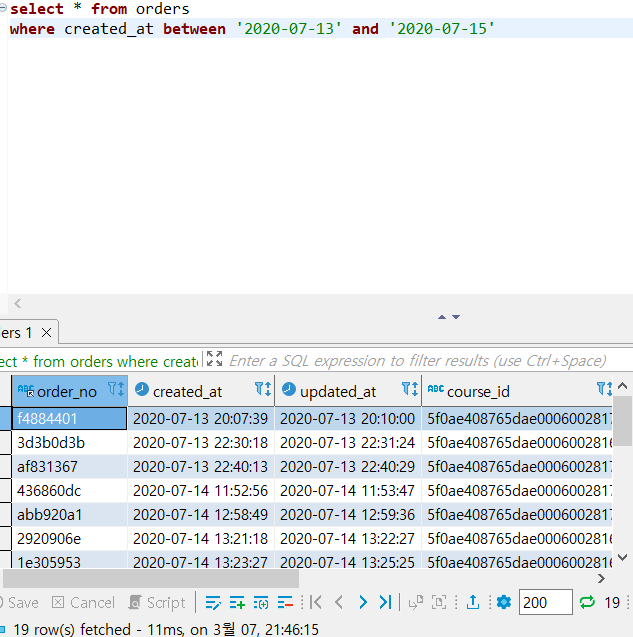Screen dimensions: 633x637
Task: Collapse the SQL statement fold marker
Action: pos(3,8)
